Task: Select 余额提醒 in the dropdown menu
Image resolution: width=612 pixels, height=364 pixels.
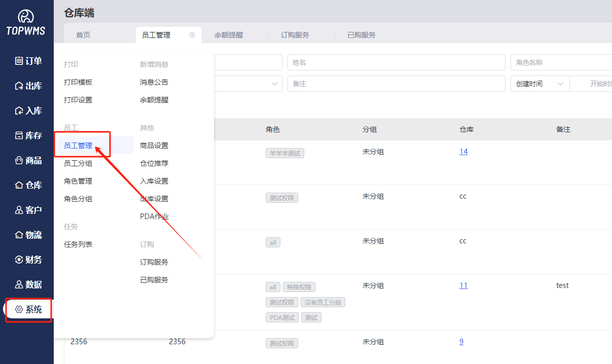Action: coord(154,100)
